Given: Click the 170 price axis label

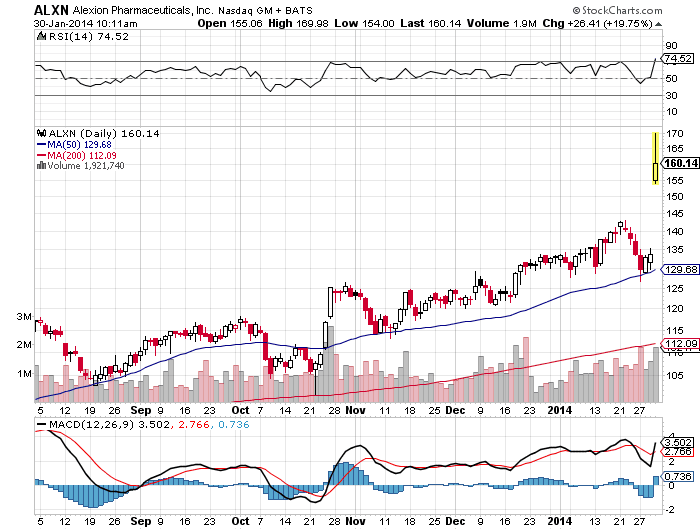Looking at the screenshot, I should click(x=675, y=134).
